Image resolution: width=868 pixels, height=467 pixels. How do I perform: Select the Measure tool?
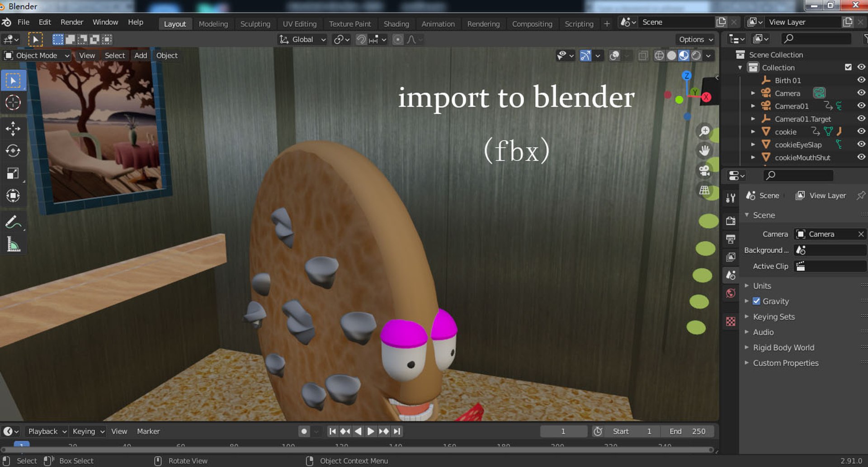(13, 245)
